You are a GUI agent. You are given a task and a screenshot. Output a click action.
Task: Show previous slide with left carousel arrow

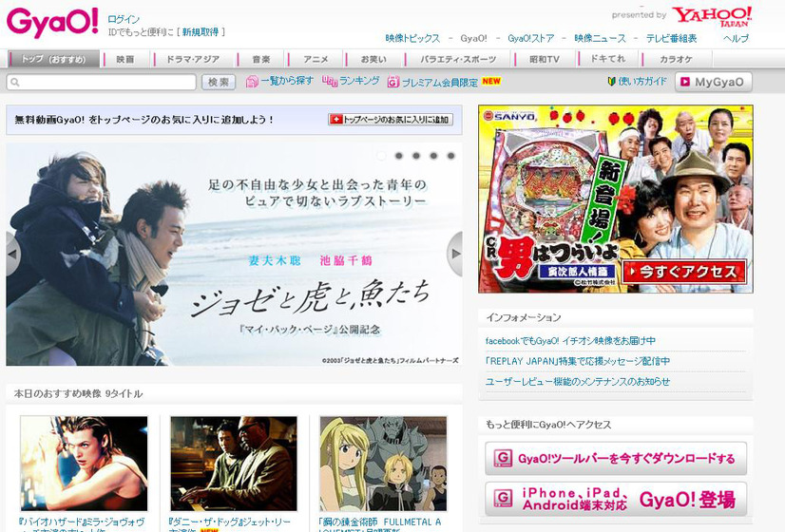pyautogui.click(x=12, y=254)
